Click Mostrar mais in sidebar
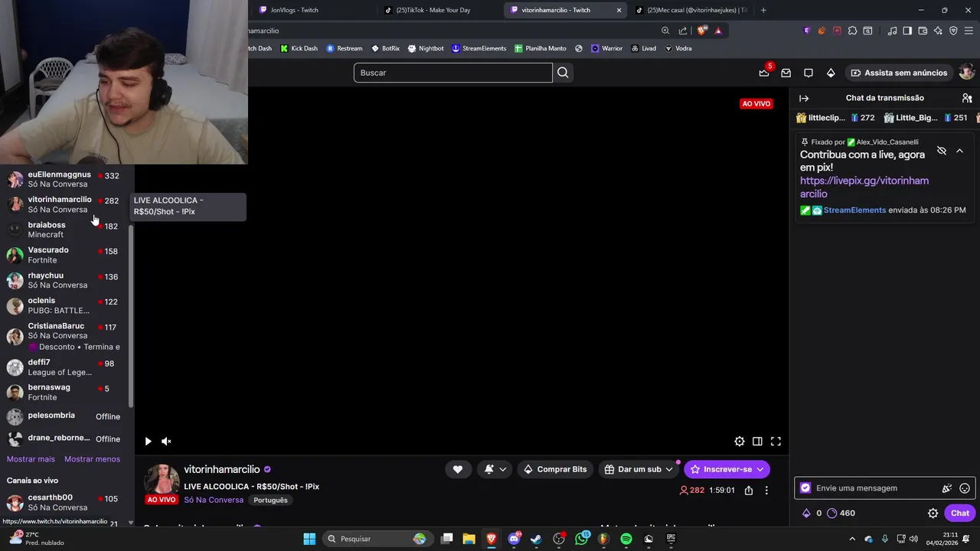Image resolution: width=980 pixels, height=551 pixels. [x=31, y=459]
